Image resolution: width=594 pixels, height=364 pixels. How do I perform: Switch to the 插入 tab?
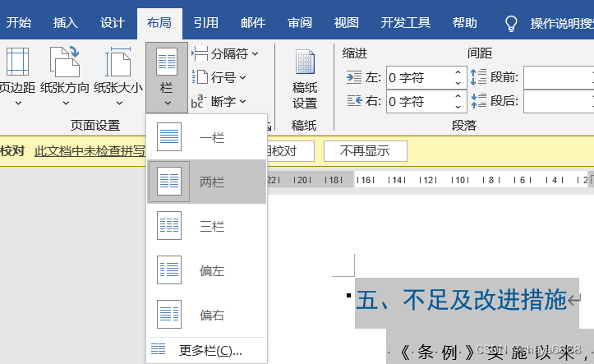coord(65,23)
